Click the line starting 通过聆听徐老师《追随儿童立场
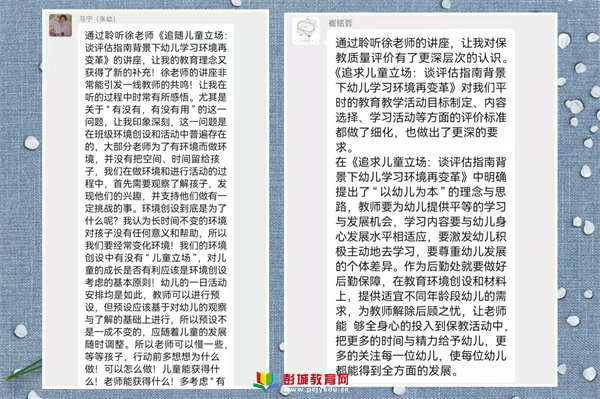 pyautogui.click(x=156, y=36)
